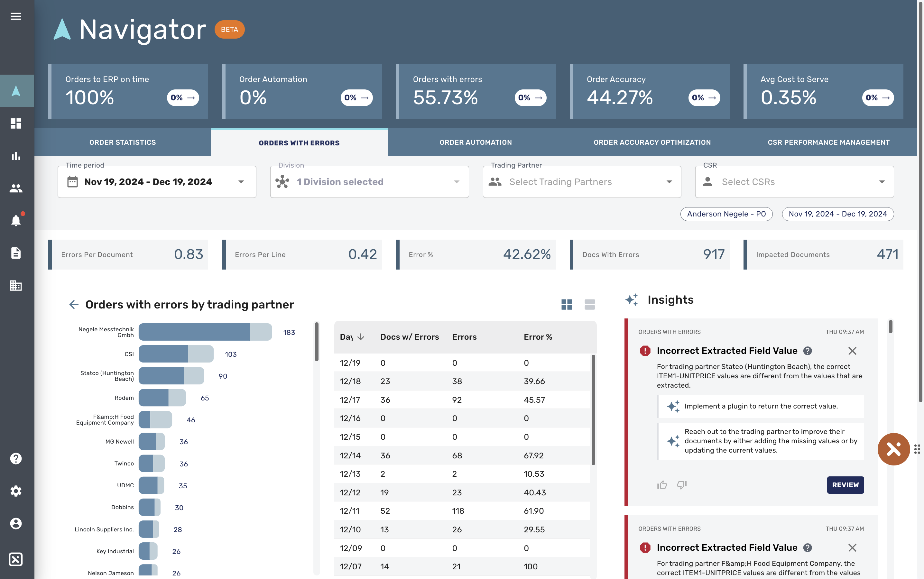
Task: Click the back arrow beside Orders with errors
Action: tap(74, 304)
